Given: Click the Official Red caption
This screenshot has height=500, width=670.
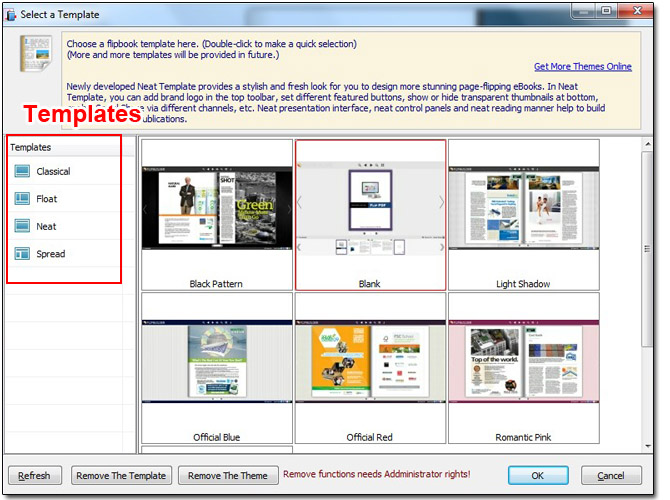Looking at the screenshot, I should tap(370, 437).
